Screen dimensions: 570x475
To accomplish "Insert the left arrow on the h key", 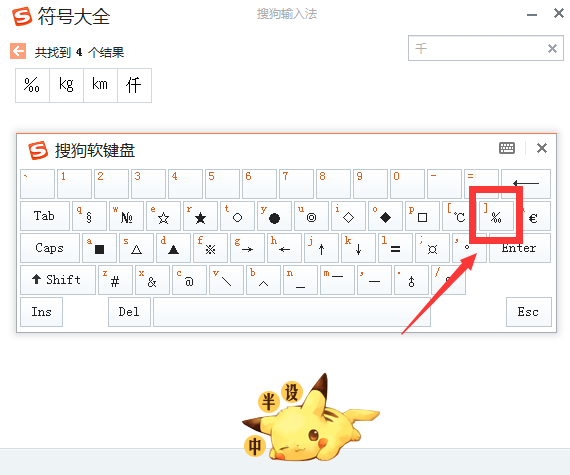I will click(x=284, y=248).
